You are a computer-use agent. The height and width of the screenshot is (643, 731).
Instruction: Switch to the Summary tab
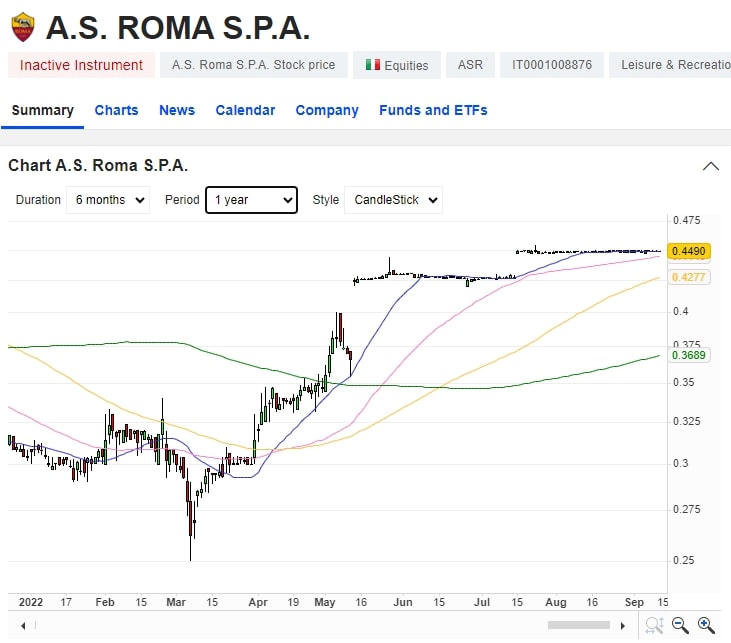tap(42, 111)
